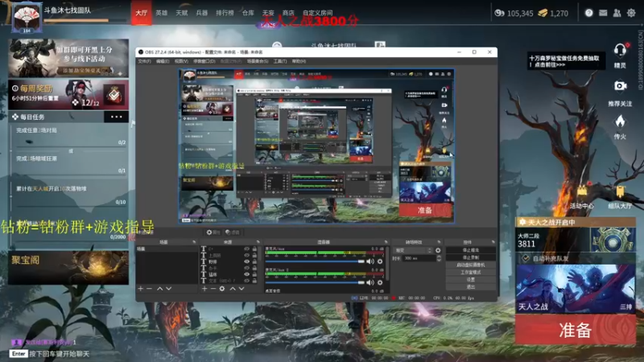Open first mixer channel settings gear
The height and width of the screenshot is (362, 644).
point(380,261)
